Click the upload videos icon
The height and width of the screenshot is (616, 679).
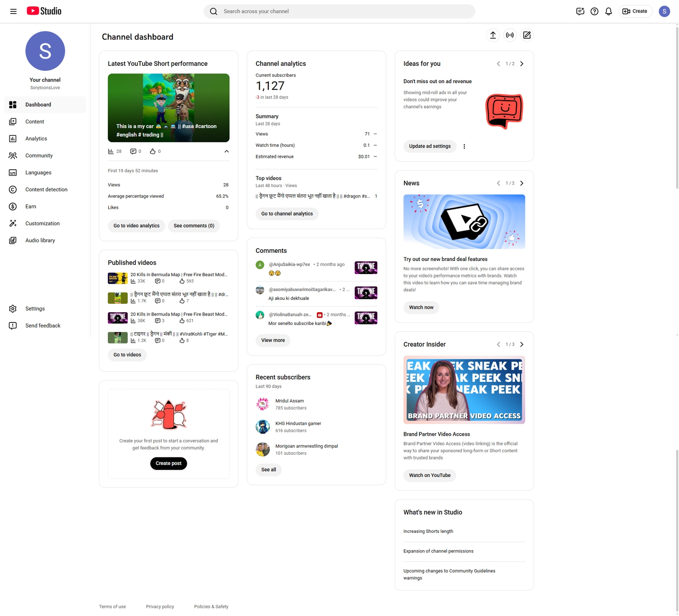pos(493,35)
